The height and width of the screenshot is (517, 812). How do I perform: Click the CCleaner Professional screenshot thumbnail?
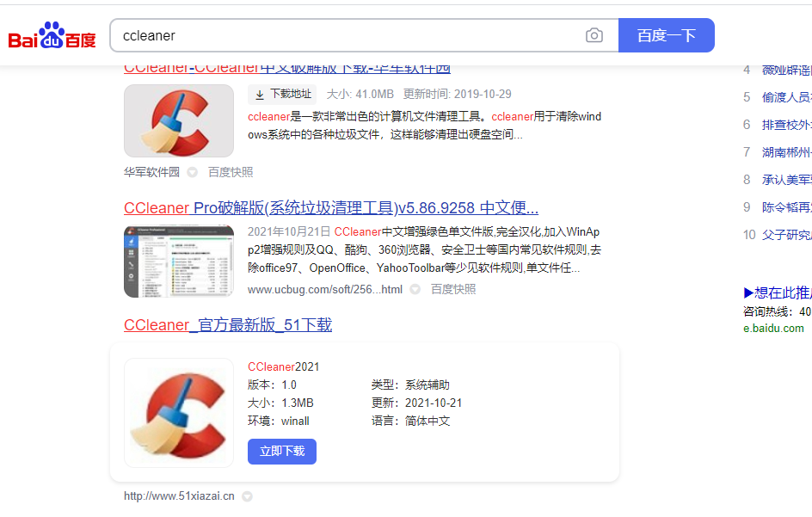click(178, 255)
